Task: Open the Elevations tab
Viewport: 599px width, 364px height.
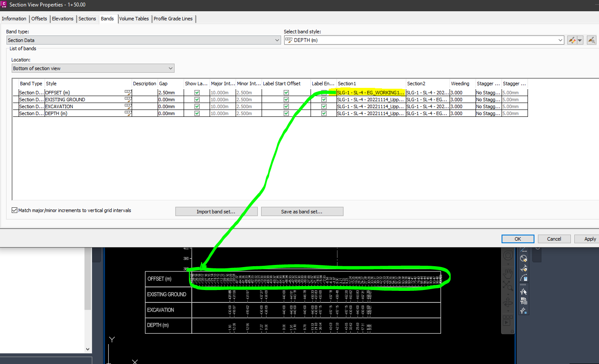Action: [62, 19]
